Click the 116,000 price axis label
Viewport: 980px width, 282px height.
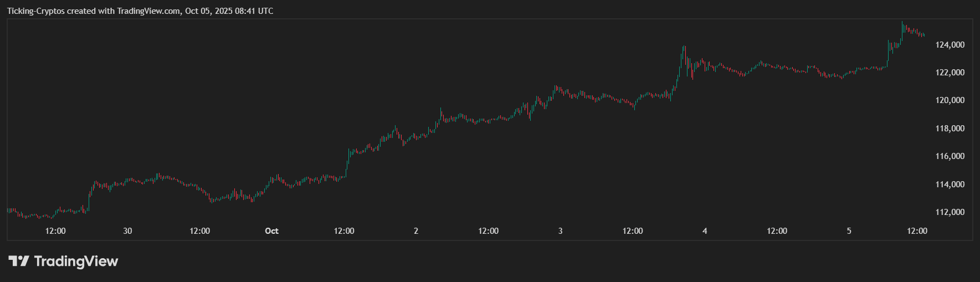click(x=950, y=156)
